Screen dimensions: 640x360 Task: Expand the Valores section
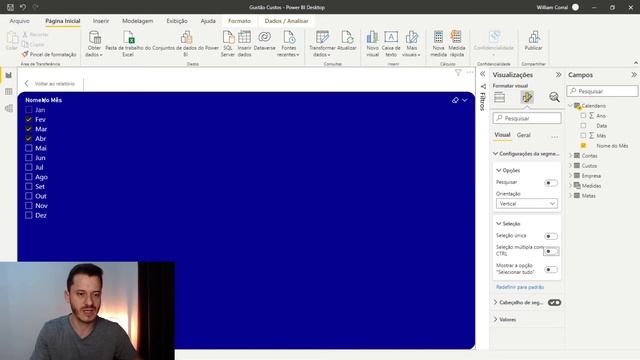tap(496, 319)
